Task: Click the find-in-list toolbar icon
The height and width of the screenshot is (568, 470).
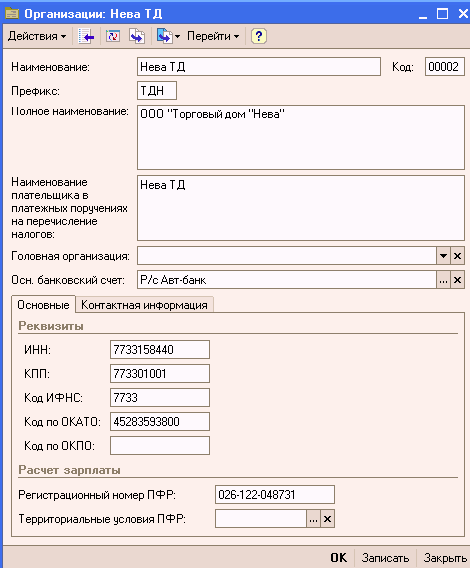Action: point(86,36)
